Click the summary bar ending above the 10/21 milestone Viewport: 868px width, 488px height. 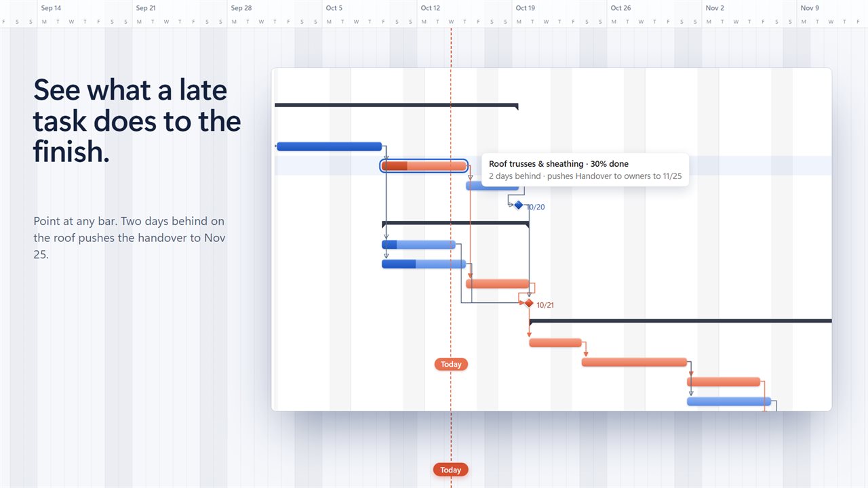click(x=456, y=223)
